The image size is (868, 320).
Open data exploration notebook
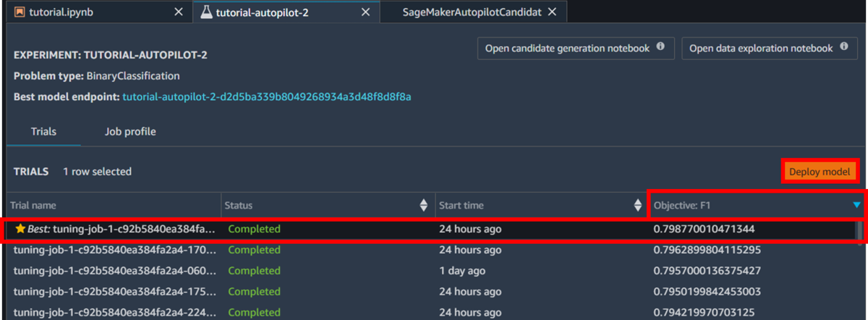[x=770, y=49]
